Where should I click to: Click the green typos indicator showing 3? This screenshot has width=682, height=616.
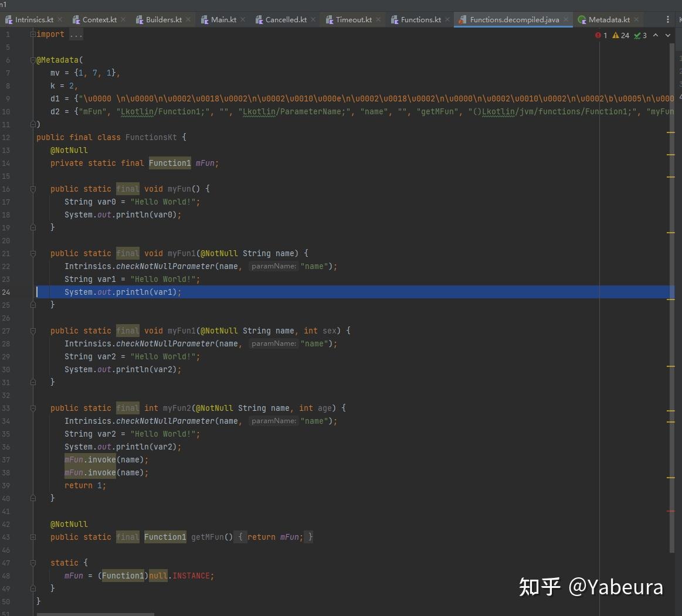point(637,35)
